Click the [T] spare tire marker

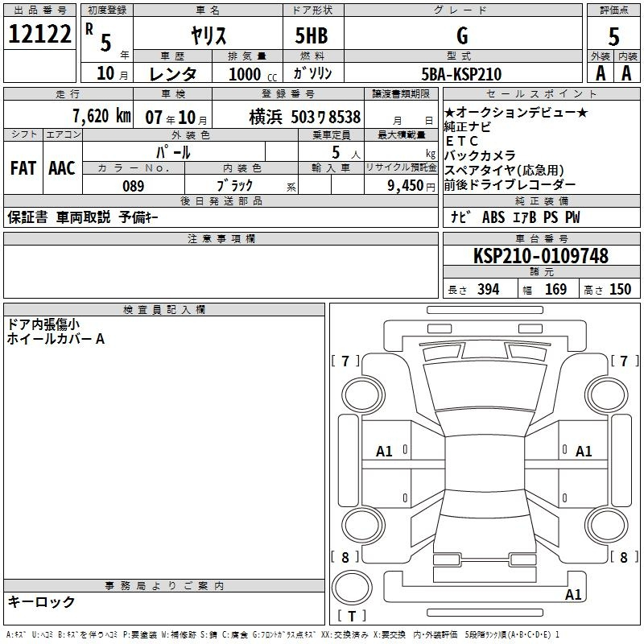[x=352, y=616]
